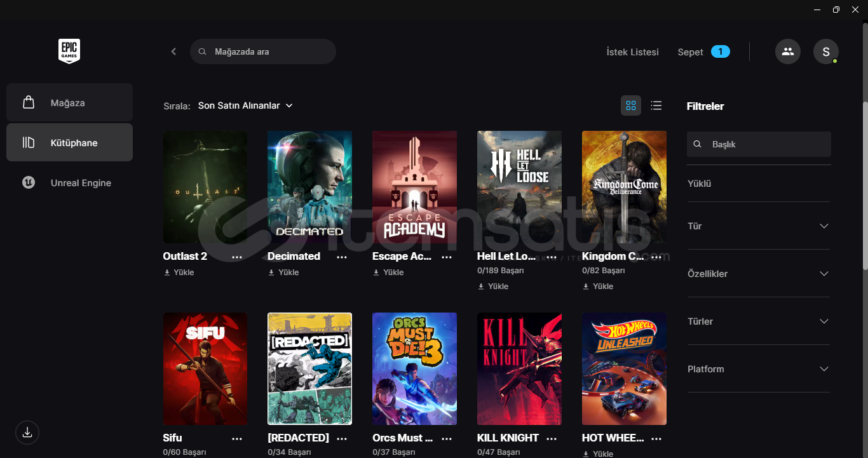Open the Mağaza store section

tap(69, 102)
